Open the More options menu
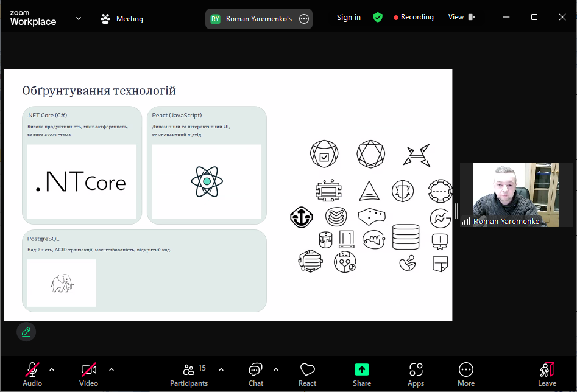The height and width of the screenshot is (392, 577). (x=466, y=374)
